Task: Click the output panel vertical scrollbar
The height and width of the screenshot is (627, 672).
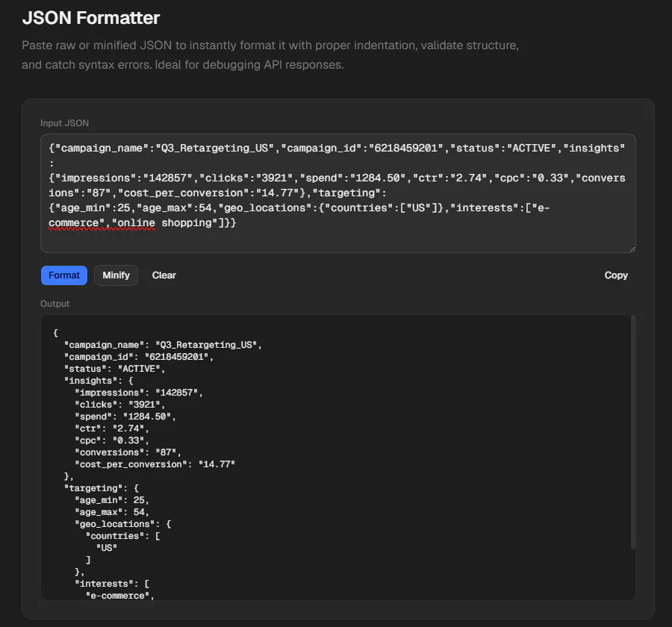Action: (x=632, y=432)
